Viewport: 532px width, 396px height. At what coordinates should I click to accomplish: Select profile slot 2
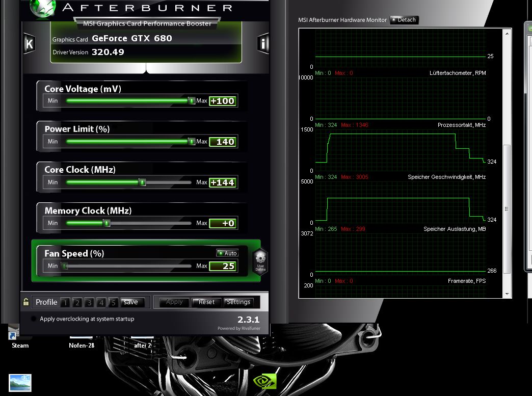(x=77, y=302)
